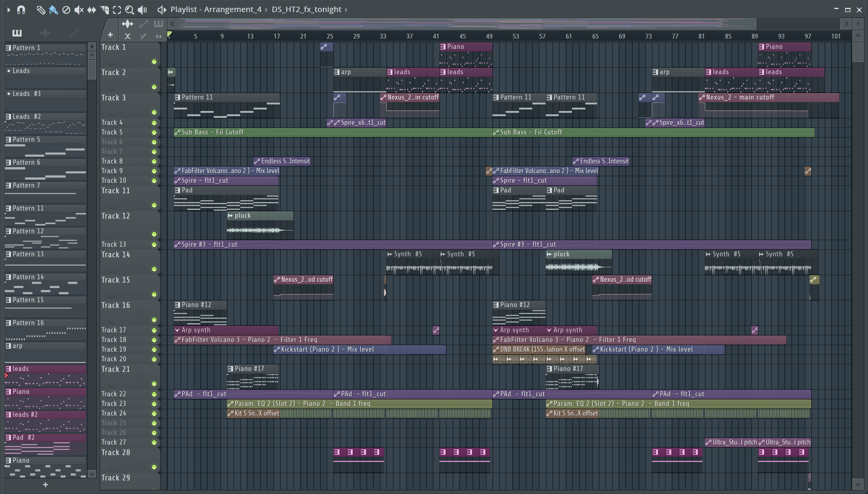Open the arrow after DS_HT2_fx_tonight
This screenshot has height=494, width=868.
click(x=346, y=10)
